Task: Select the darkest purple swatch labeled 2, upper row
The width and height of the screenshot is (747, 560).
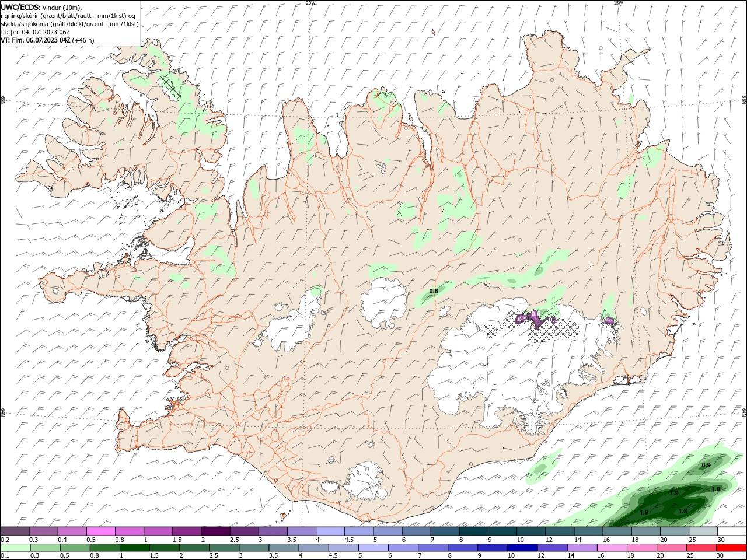Action: (215, 531)
